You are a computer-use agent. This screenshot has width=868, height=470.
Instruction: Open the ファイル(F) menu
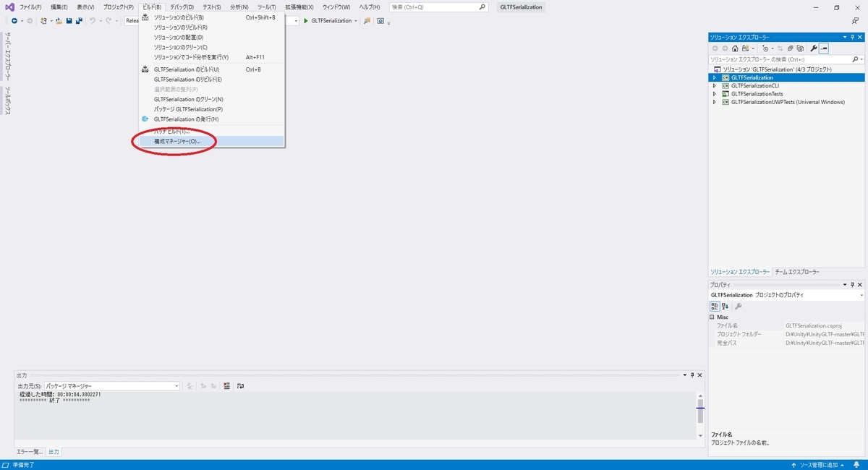pos(30,7)
